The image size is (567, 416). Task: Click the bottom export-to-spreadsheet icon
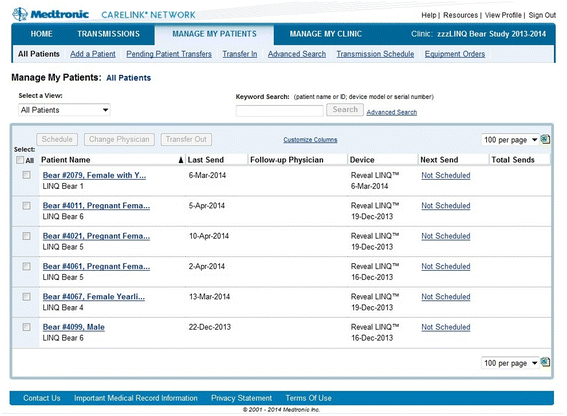point(545,362)
